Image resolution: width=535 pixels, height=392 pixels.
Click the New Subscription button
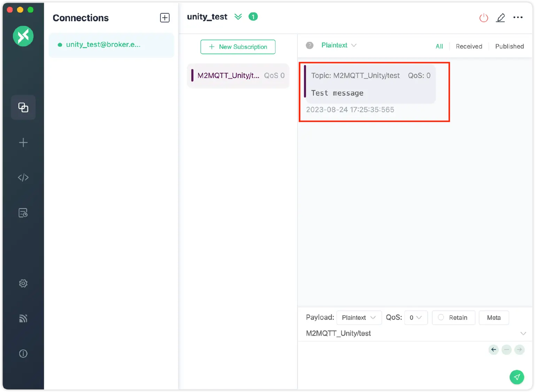(238, 47)
